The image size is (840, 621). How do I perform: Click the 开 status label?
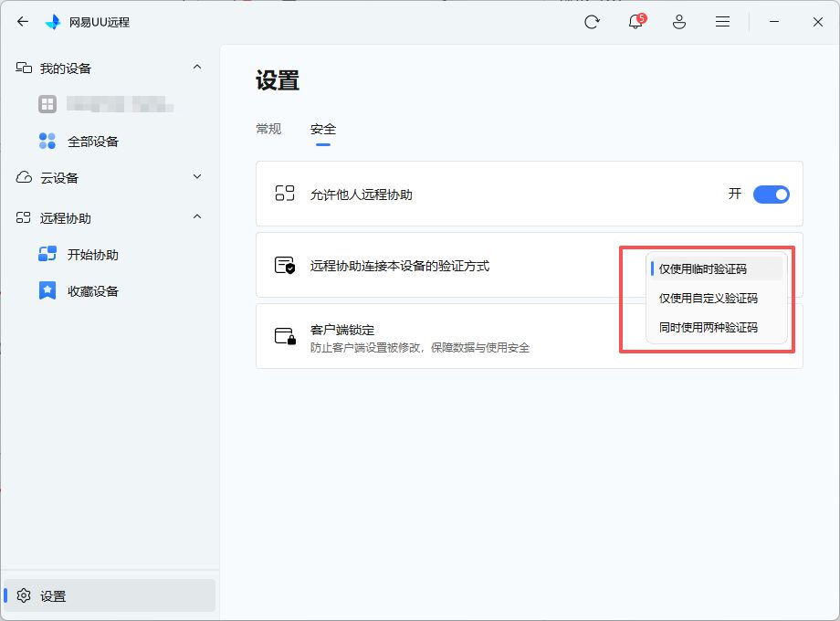coord(734,194)
